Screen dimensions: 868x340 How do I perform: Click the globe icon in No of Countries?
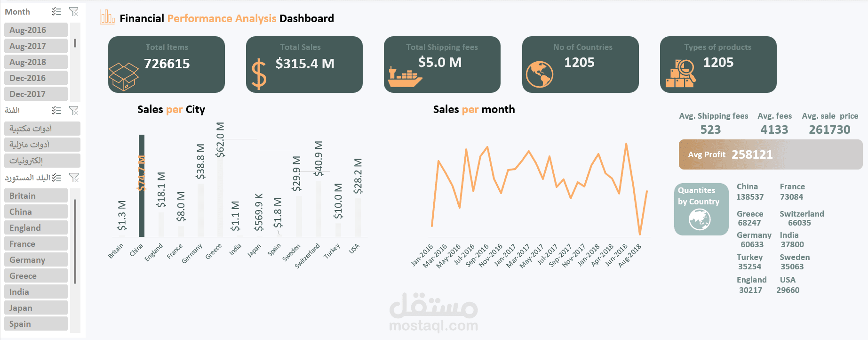(x=540, y=74)
